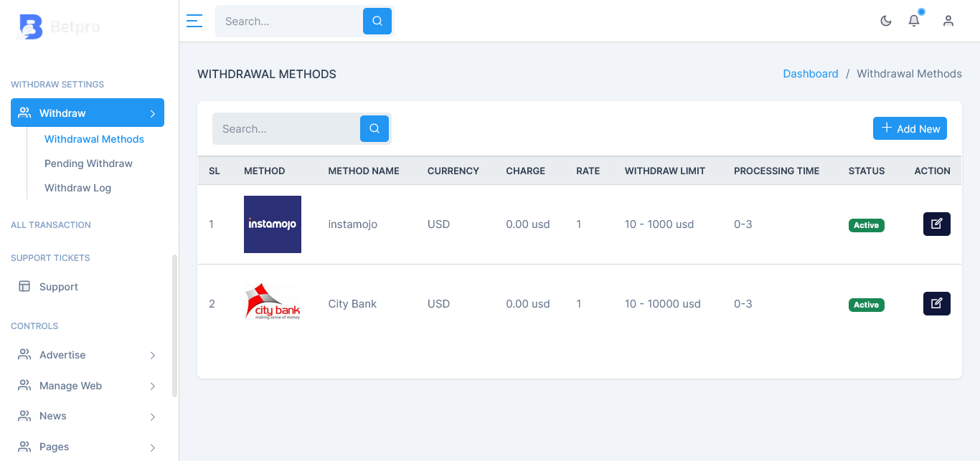Open Withdrawal Methods submenu item
Viewport: 980px width, 461px height.
pyautogui.click(x=94, y=139)
